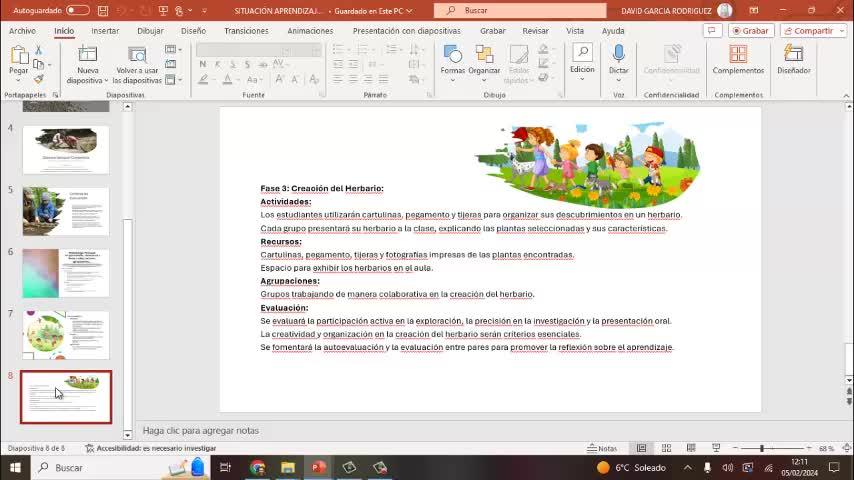Save the presentation with the disk icon
The height and width of the screenshot is (480, 854).
pyautogui.click(x=102, y=10)
